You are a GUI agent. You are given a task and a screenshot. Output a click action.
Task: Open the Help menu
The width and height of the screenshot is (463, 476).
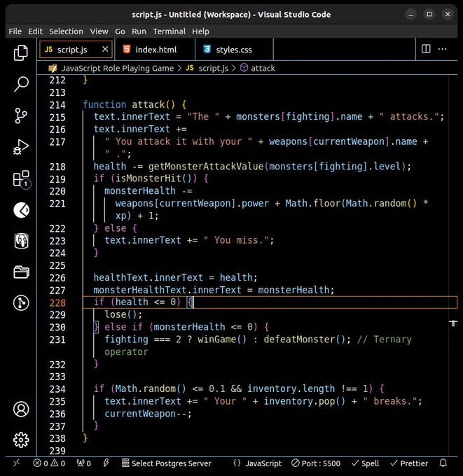pos(200,31)
